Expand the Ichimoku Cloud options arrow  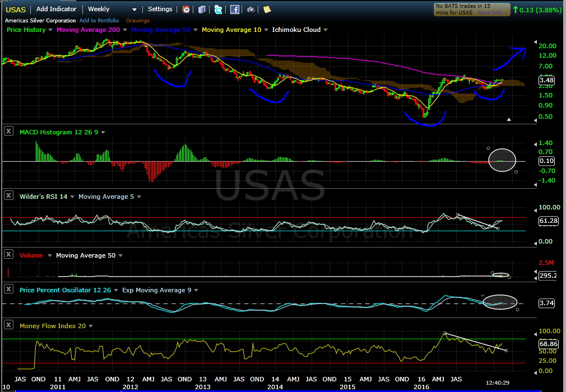point(326,30)
